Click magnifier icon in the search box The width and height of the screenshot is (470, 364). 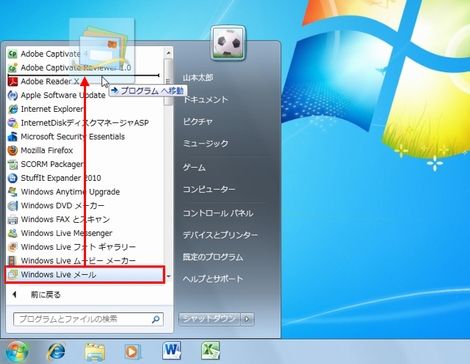(155, 319)
